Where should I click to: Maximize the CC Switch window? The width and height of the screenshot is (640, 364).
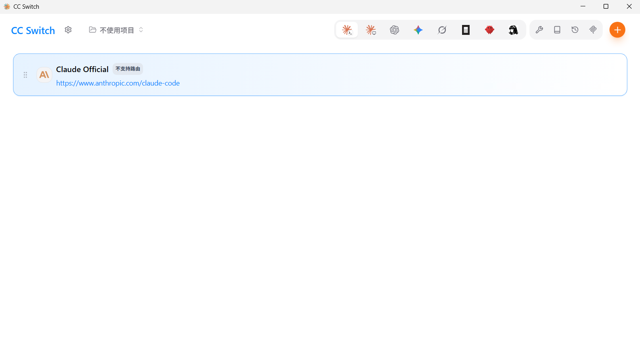[606, 6]
